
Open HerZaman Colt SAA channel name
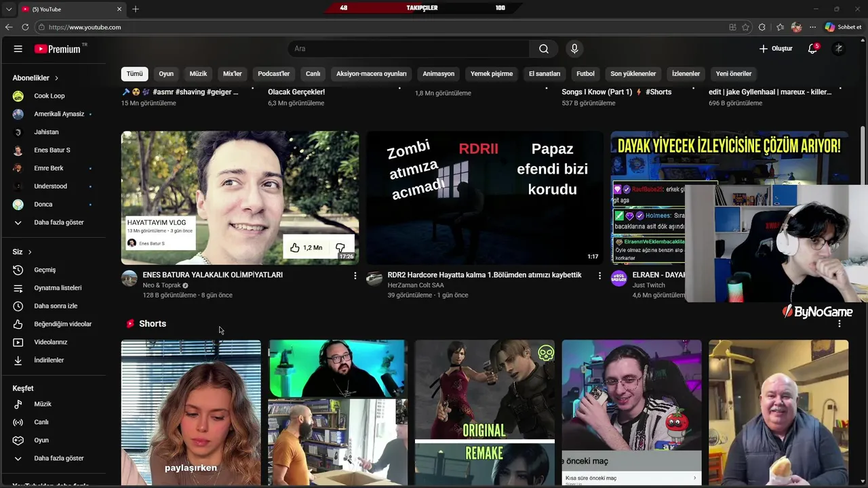[416, 285]
